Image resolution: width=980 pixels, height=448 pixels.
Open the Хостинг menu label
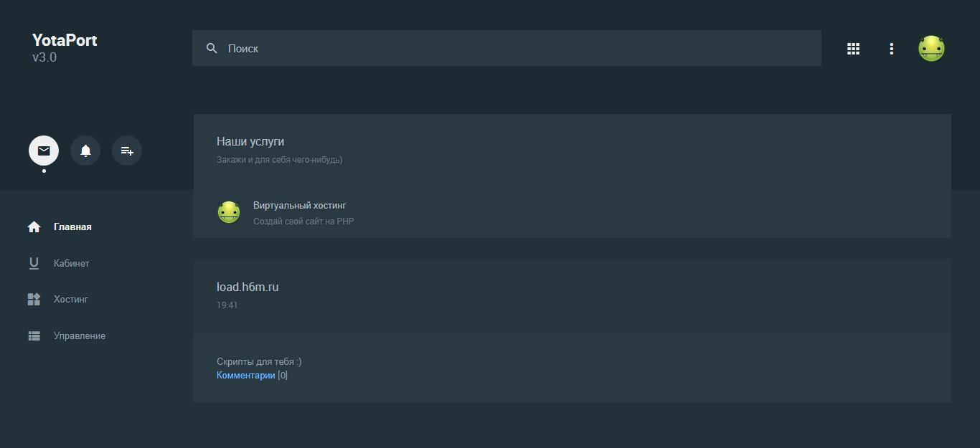pyautogui.click(x=71, y=300)
